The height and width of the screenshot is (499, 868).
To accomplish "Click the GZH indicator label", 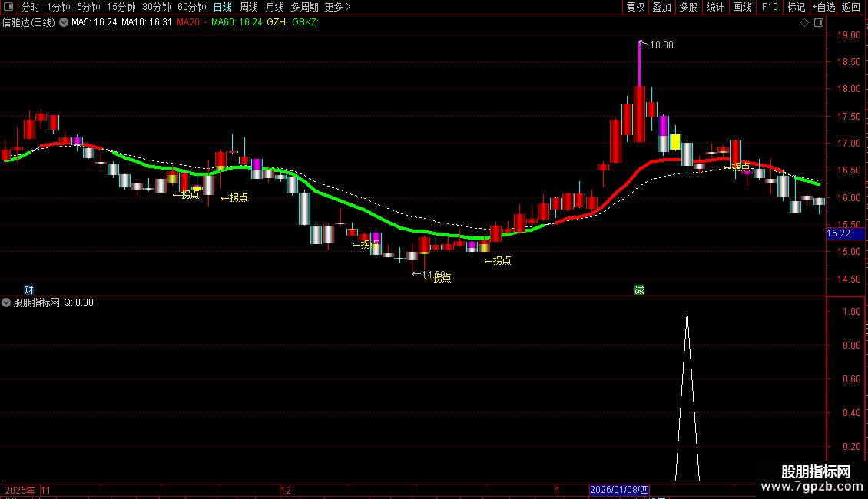I will [277, 22].
